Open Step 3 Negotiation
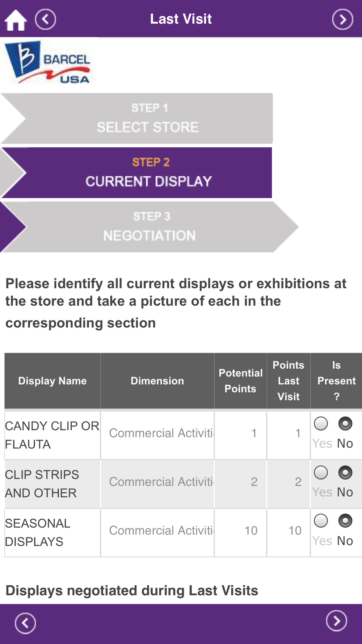362x644 pixels. point(149,227)
